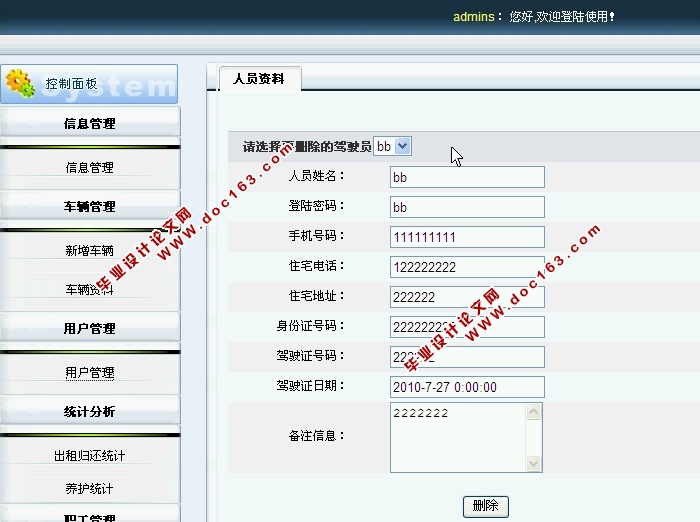Expand the 车辆管理 section header
This screenshot has width=700, height=522.
[x=90, y=206]
